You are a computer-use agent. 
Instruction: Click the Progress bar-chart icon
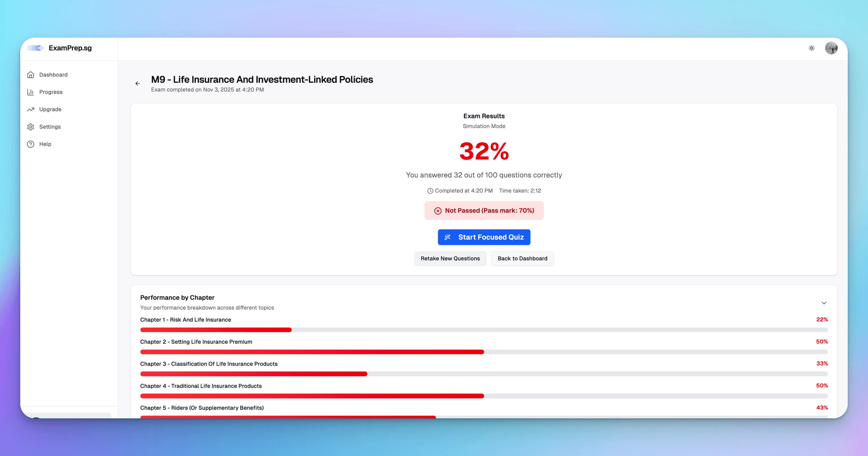pyautogui.click(x=31, y=92)
